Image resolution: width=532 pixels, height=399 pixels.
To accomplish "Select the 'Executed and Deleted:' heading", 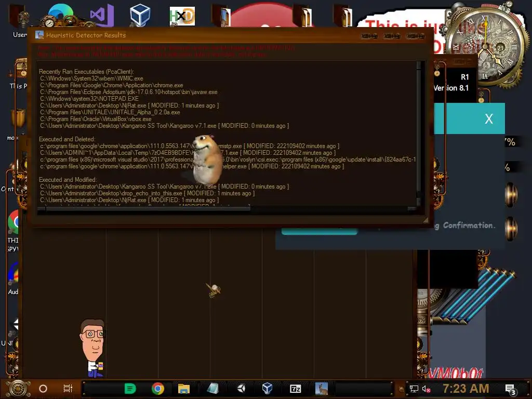I will pyautogui.click(x=67, y=139).
